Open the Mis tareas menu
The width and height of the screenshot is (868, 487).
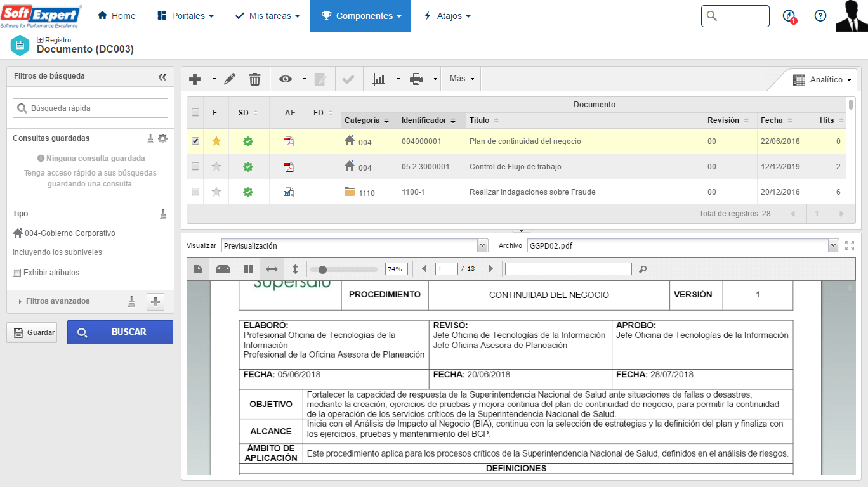pos(267,16)
